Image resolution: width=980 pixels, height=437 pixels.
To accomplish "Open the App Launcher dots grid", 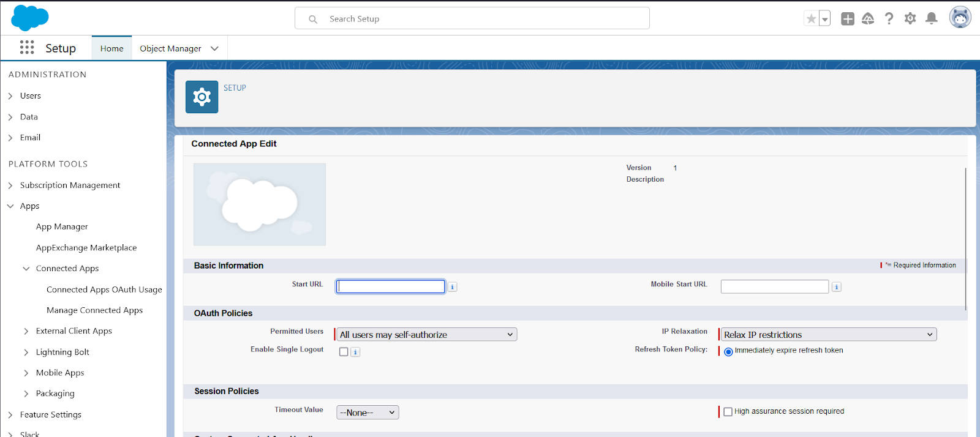I will tap(27, 48).
